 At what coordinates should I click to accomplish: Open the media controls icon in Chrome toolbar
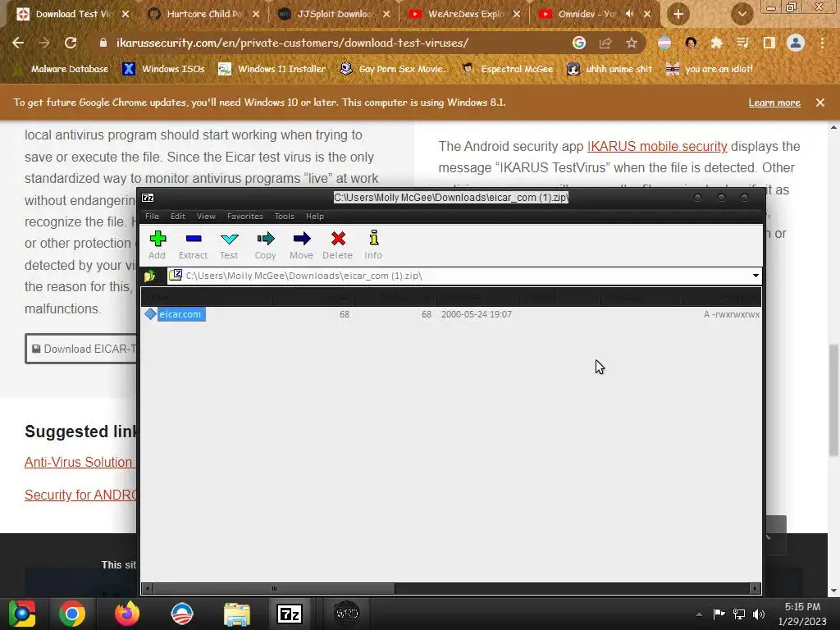742,43
